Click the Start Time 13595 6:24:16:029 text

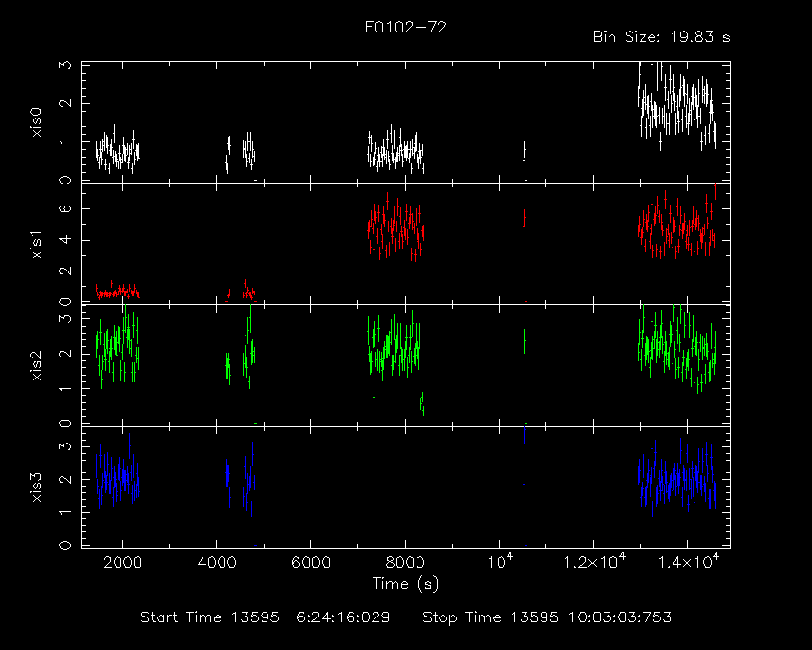[x=266, y=617]
